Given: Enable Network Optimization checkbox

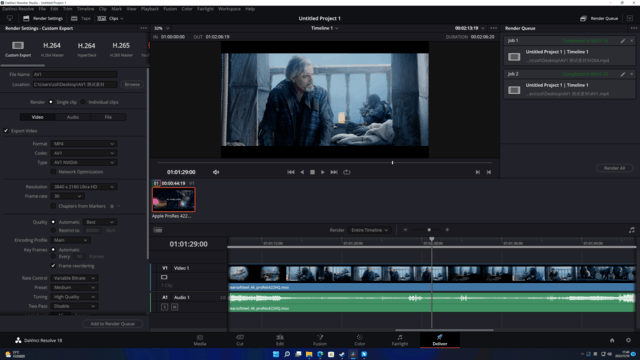Looking at the screenshot, I should coord(53,172).
